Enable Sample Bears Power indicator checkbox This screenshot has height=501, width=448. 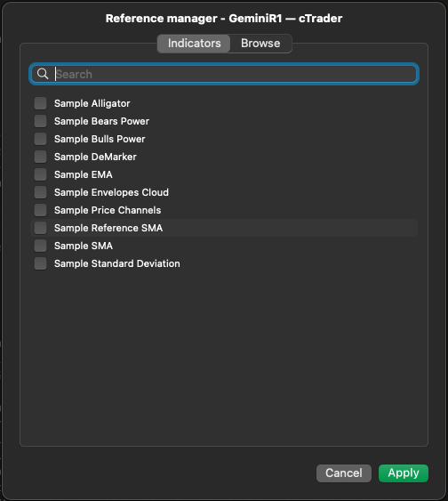[41, 121]
